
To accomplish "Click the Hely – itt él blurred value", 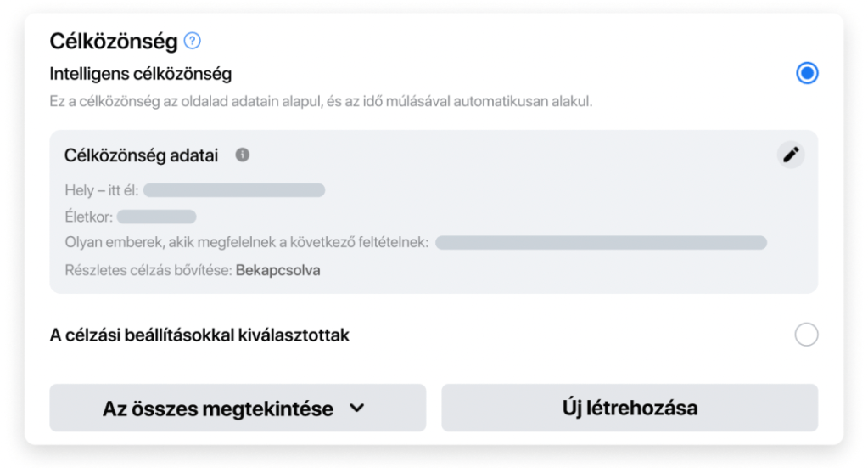I will pos(233,190).
